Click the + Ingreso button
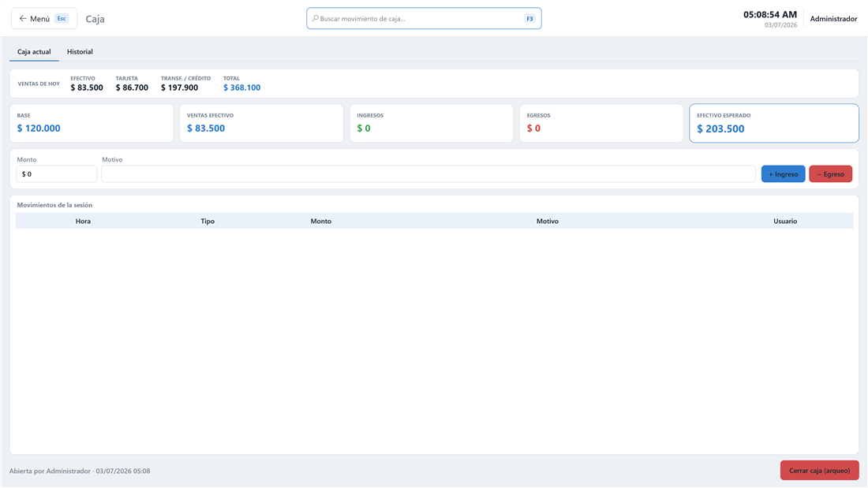Image resolution: width=868 pixels, height=488 pixels. tap(783, 174)
